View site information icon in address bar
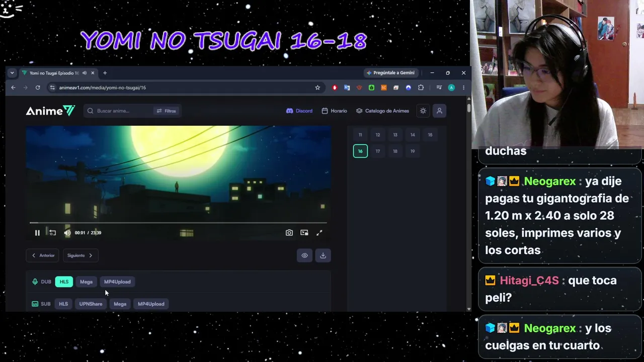This screenshot has width=644, height=362. (52, 87)
